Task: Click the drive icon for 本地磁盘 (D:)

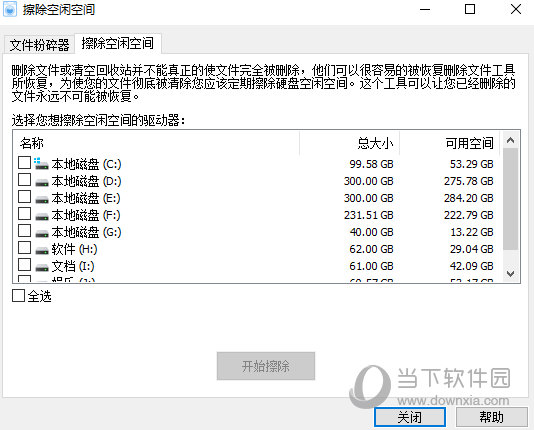Action: pyautogui.click(x=42, y=183)
